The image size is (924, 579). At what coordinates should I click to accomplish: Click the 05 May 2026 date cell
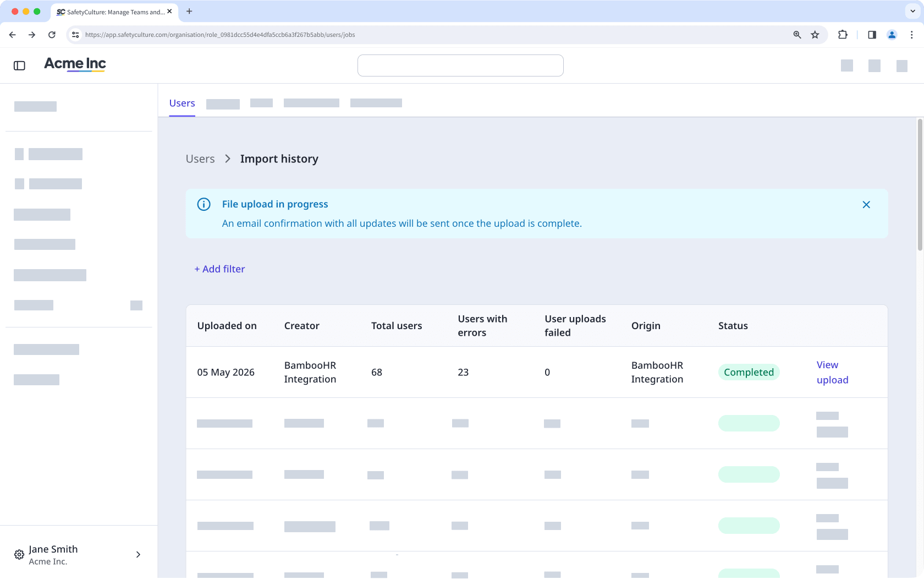click(x=226, y=373)
